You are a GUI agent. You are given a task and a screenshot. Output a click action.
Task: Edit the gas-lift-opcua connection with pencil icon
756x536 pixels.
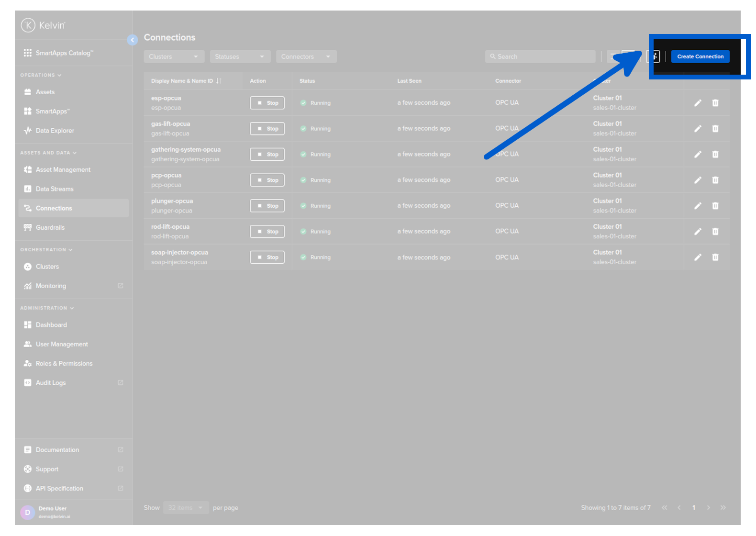pyautogui.click(x=698, y=129)
